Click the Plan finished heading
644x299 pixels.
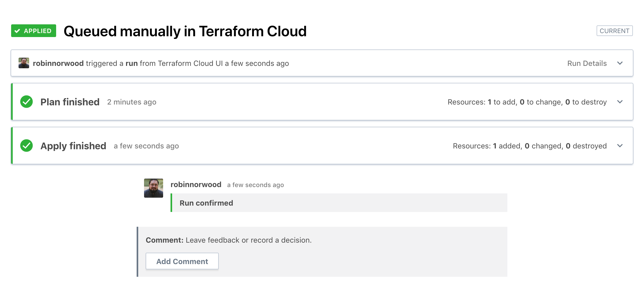pos(70,102)
